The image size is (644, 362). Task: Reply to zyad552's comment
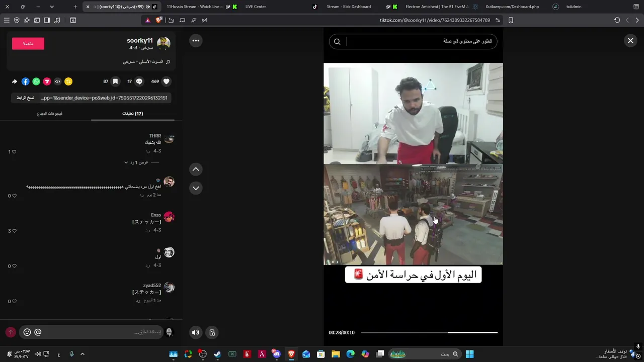(138, 300)
